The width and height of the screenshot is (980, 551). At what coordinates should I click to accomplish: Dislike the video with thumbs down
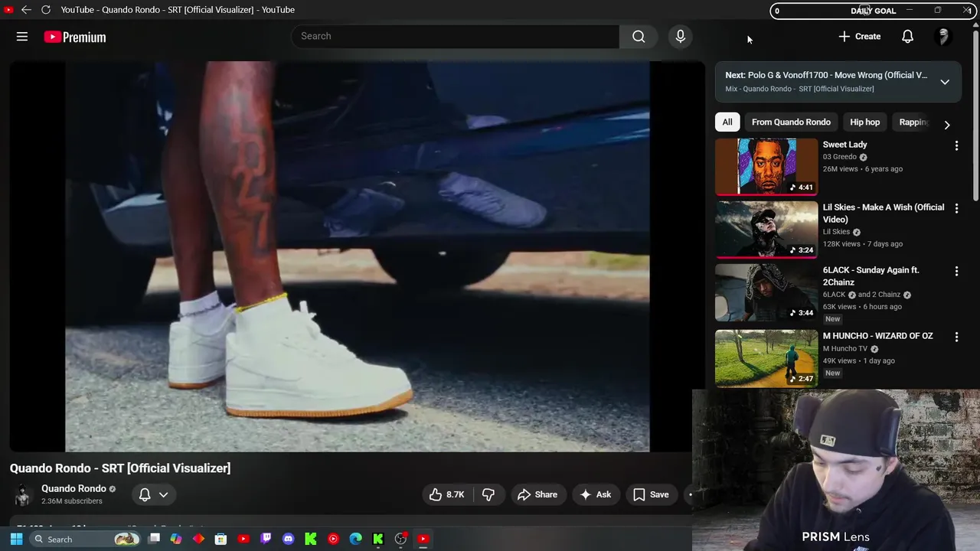click(488, 494)
